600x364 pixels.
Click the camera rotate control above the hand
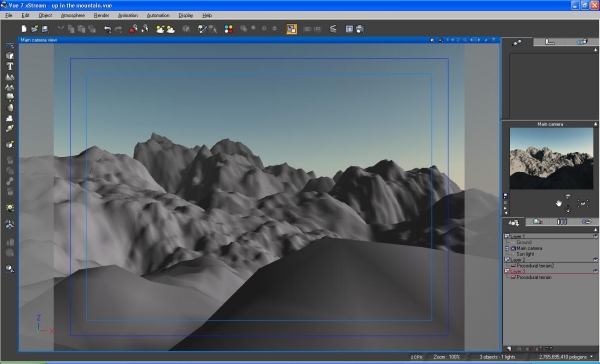click(x=568, y=197)
